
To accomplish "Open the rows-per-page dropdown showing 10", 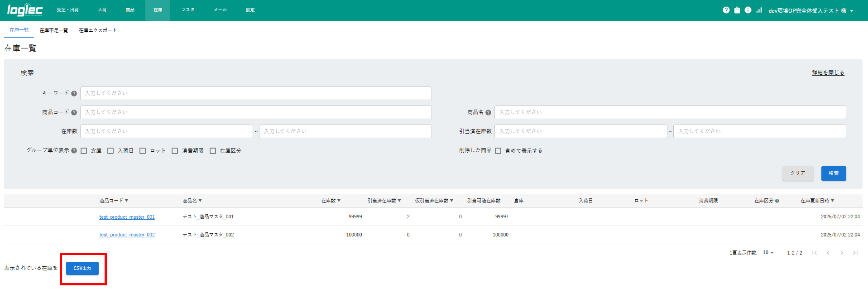I will [x=768, y=253].
